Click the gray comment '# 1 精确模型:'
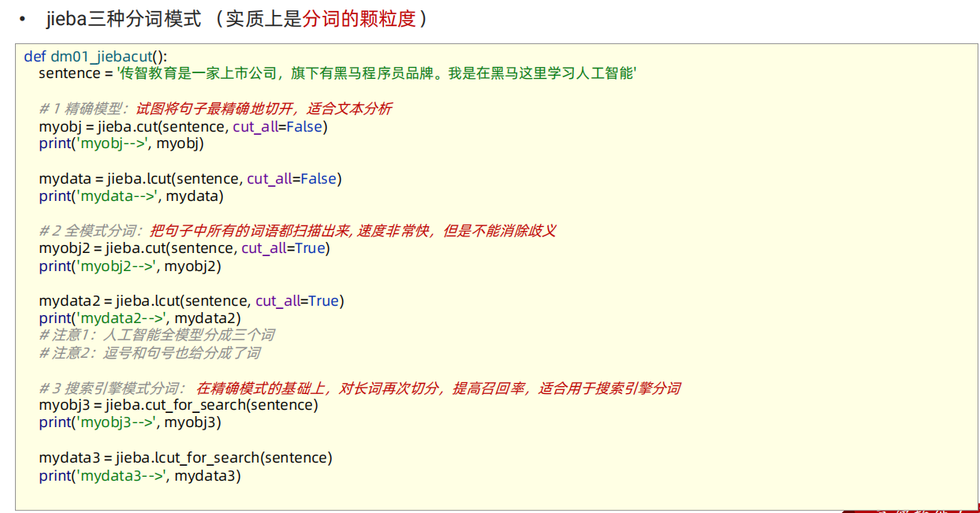 pos(85,109)
